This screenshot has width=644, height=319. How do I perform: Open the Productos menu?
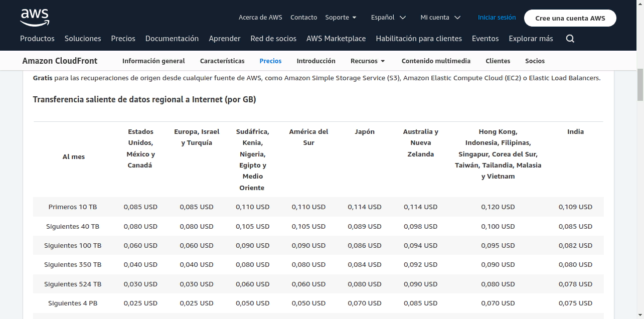pyautogui.click(x=37, y=38)
